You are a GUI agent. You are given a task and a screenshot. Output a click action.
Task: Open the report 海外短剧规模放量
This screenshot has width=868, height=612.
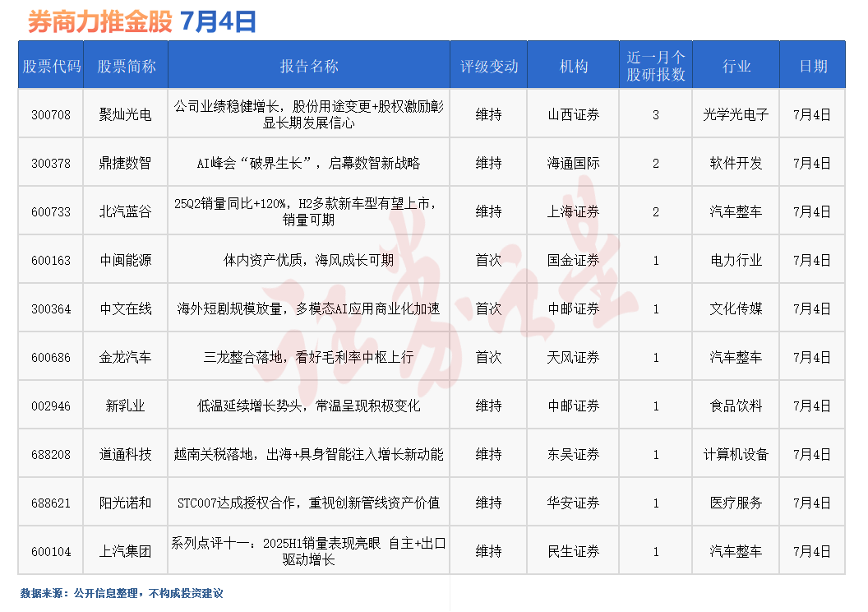(x=309, y=309)
